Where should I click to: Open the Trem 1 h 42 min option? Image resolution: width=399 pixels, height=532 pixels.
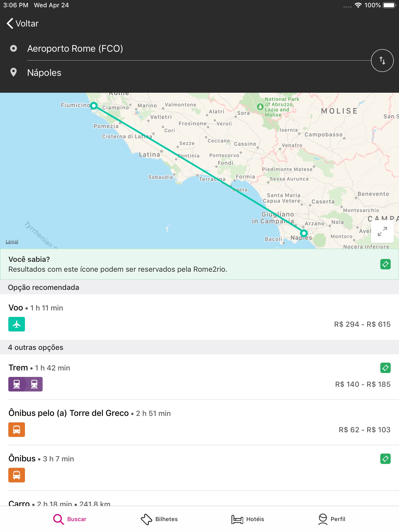click(x=199, y=377)
